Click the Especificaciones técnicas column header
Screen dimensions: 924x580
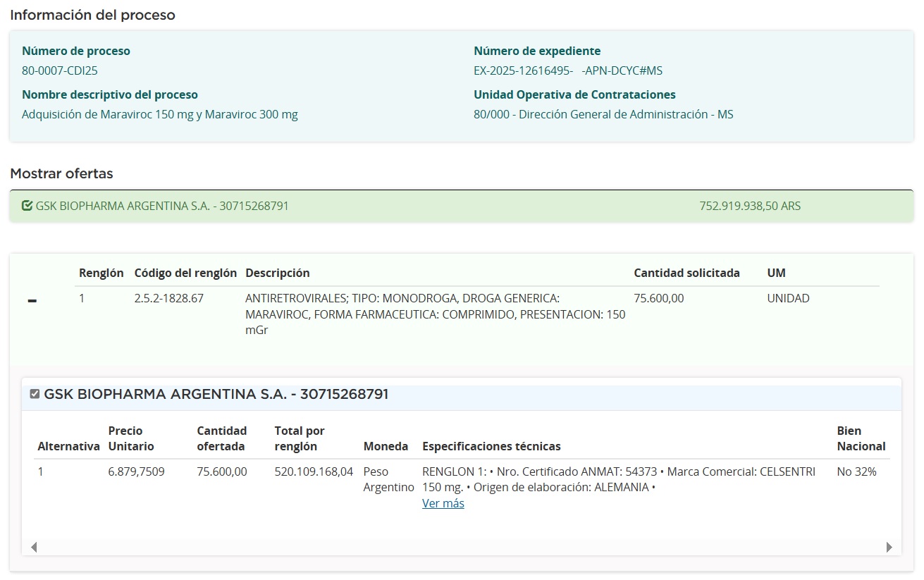coord(491,446)
